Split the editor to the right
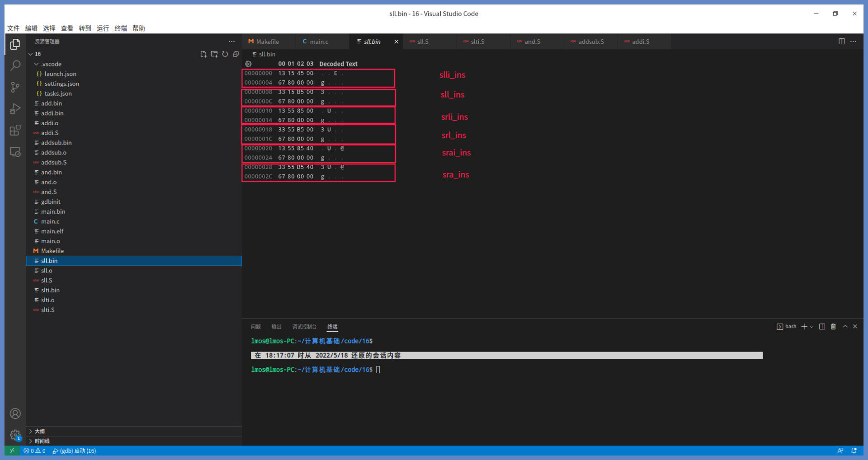This screenshot has width=868, height=460. click(841, 42)
